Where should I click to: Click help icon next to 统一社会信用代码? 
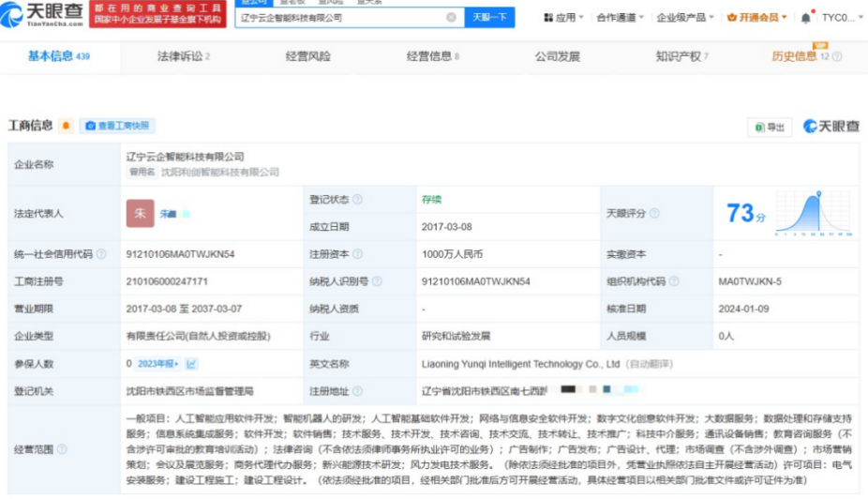[x=101, y=254]
